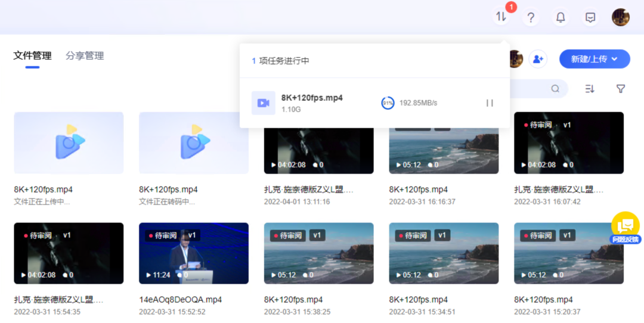Screen dimensions: 644x323
Task: Click the yellow feedback floating button
Action: (x=625, y=226)
